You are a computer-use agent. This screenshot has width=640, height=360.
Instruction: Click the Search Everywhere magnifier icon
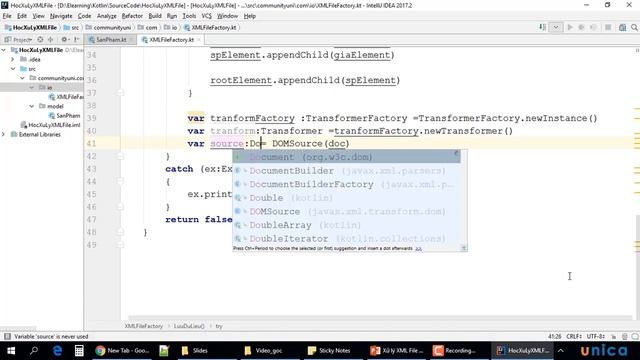[x=634, y=27]
